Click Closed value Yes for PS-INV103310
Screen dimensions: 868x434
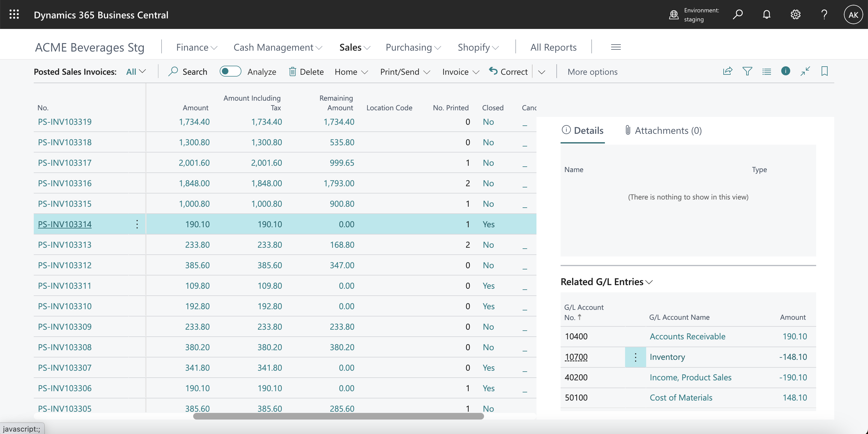pos(489,306)
